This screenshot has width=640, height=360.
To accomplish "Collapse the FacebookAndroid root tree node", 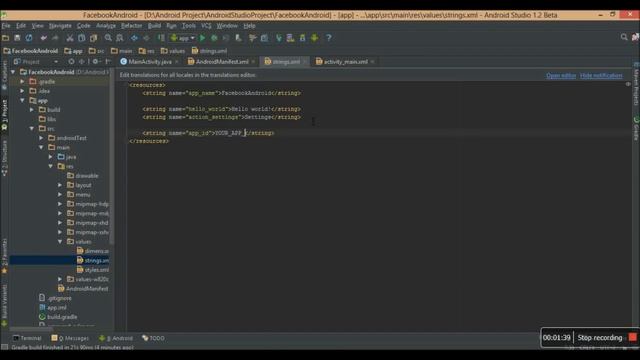I will click(x=13, y=72).
